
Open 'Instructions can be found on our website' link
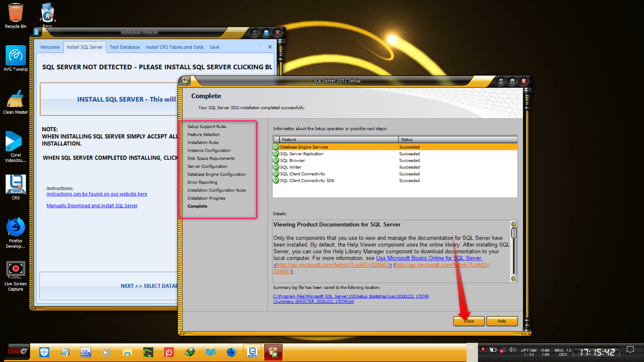[x=97, y=194]
